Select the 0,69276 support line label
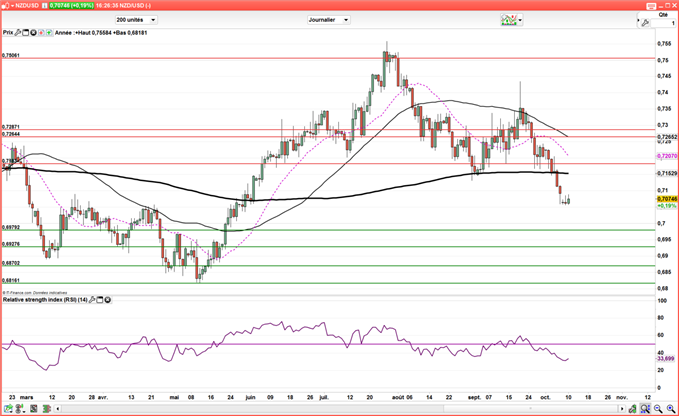The width and height of the screenshot is (679, 416). tap(11, 244)
